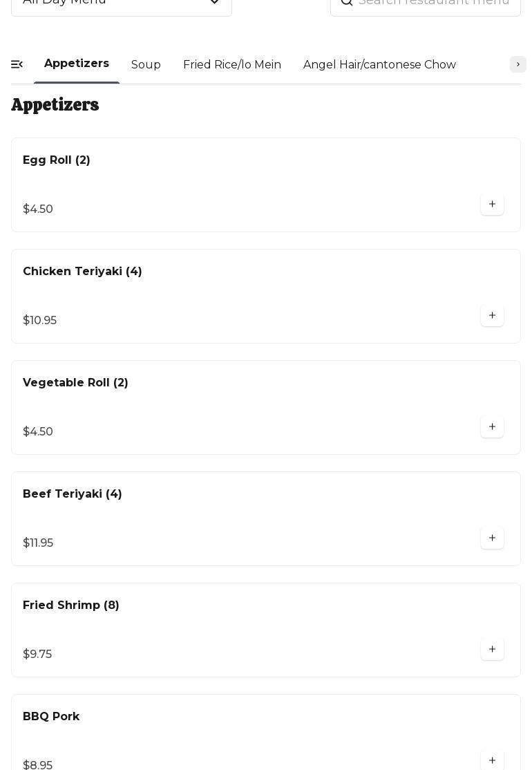Image resolution: width=532 pixels, height=770 pixels.
Task: Open the Fried Shrimp (8) item title
Action: tap(71, 605)
